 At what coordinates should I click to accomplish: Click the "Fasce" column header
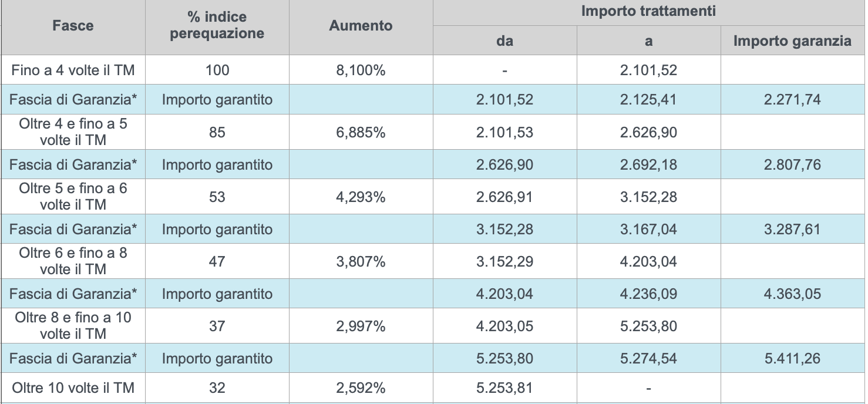click(x=73, y=25)
